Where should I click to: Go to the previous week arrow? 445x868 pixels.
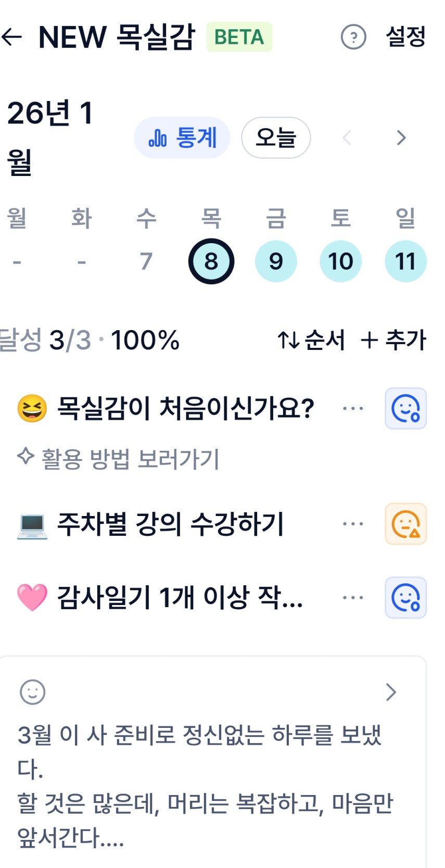[347, 138]
